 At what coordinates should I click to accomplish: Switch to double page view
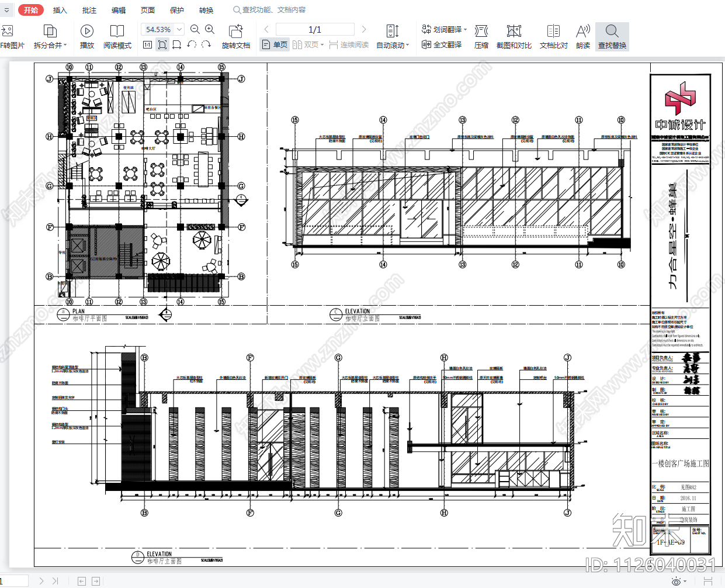308,44
